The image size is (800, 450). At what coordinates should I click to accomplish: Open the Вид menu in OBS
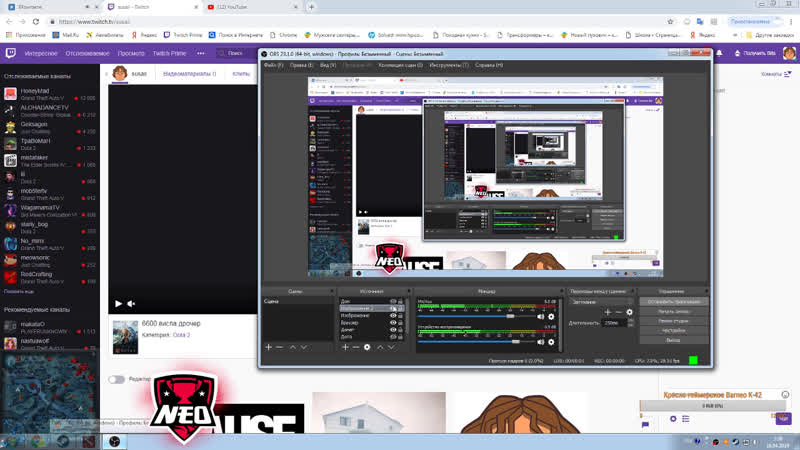click(328, 65)
